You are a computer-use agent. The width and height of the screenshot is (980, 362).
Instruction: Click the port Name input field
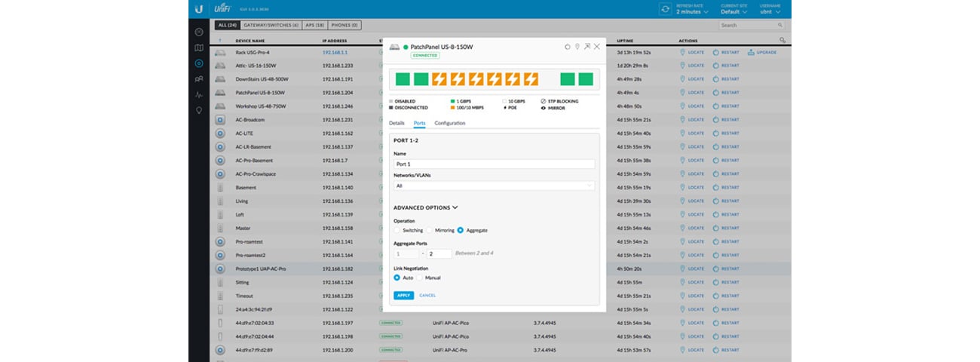point(495,164)
